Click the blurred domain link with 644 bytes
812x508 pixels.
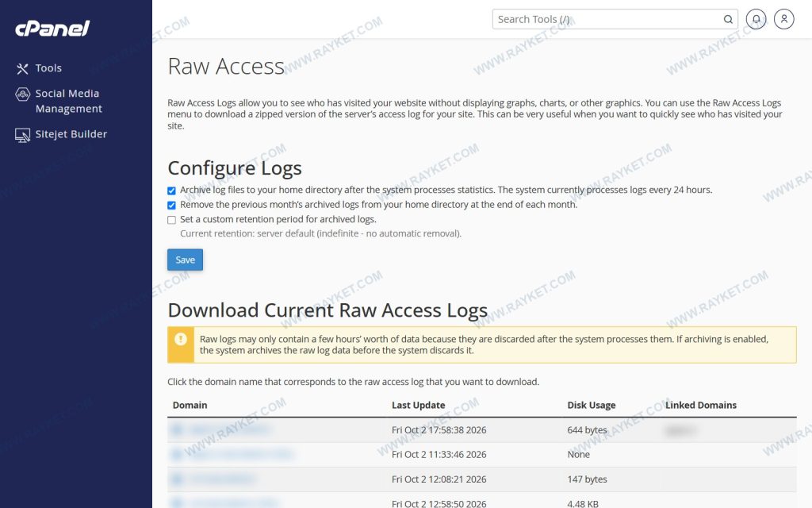coord(229,429)
